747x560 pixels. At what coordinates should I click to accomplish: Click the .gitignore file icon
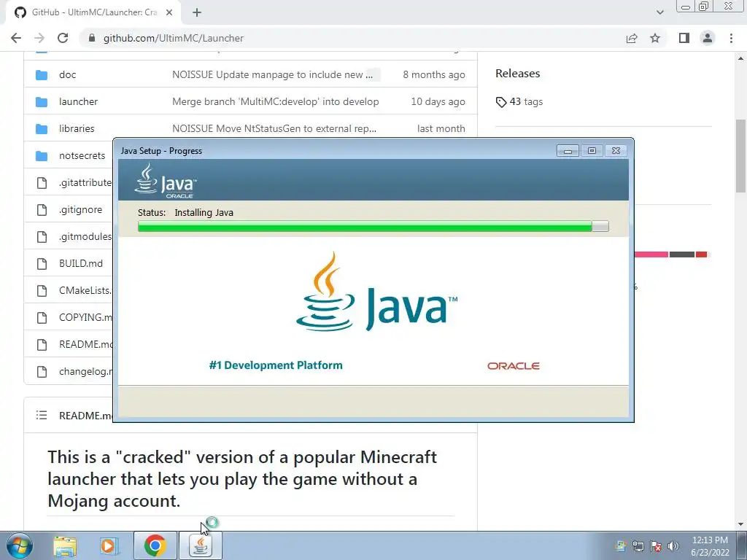(x=42, y=209)
